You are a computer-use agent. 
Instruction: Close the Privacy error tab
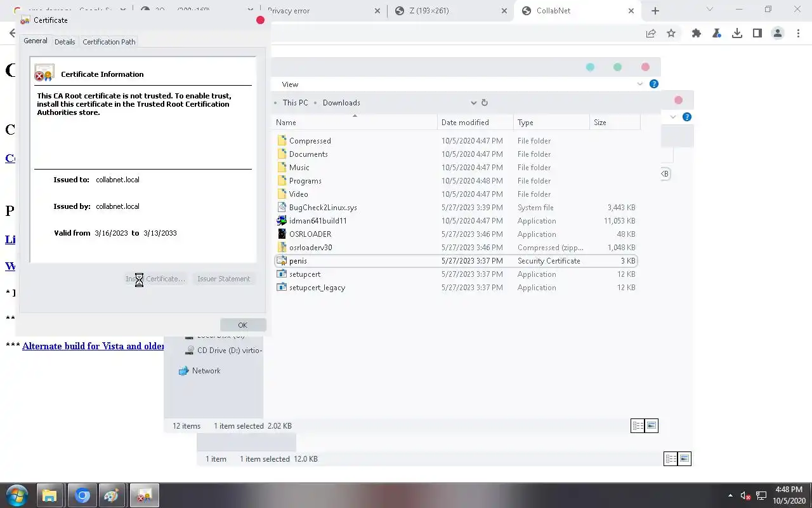[377, 11]
